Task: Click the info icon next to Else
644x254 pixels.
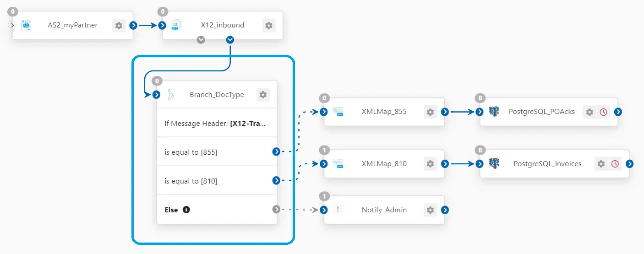Action: tap(186, 210)
